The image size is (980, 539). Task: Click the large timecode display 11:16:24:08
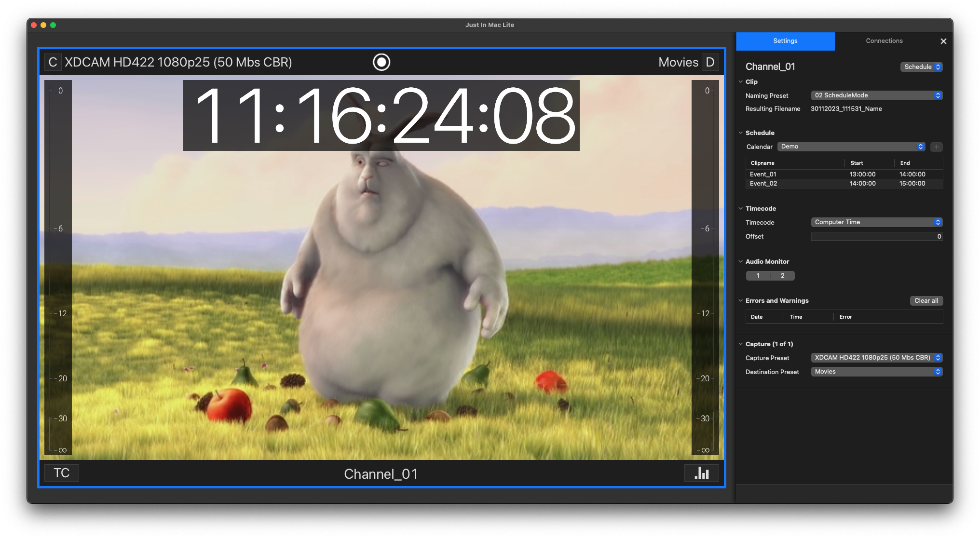click(x=381, y=116)
